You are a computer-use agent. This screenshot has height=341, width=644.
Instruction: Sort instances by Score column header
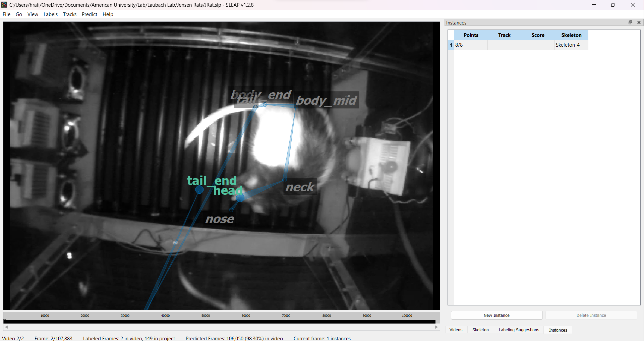point(538,35)
